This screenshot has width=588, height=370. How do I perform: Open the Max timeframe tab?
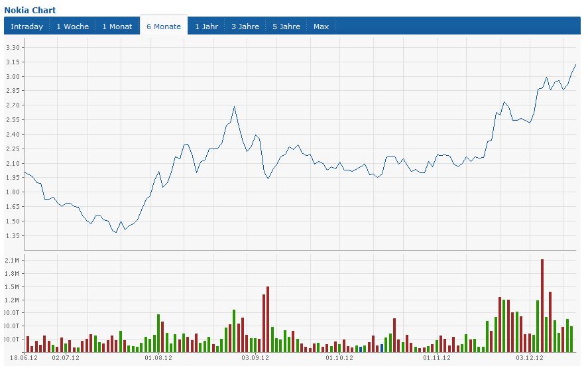(321, 27)
